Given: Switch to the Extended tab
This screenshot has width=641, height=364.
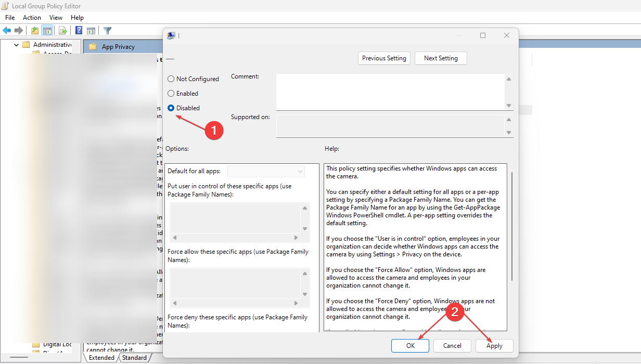Looking at the screenshot, I should (101, 358).
